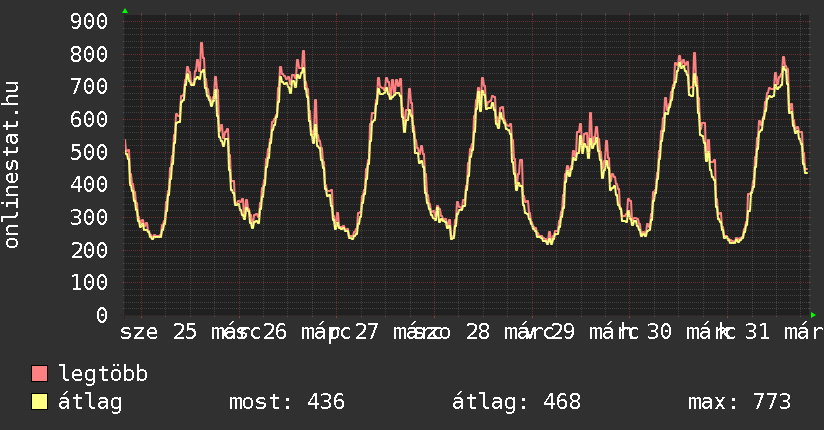The image size is (824, 430).
Task: Click the 'átlag: 468' statistic text
Action: (516, 402)
